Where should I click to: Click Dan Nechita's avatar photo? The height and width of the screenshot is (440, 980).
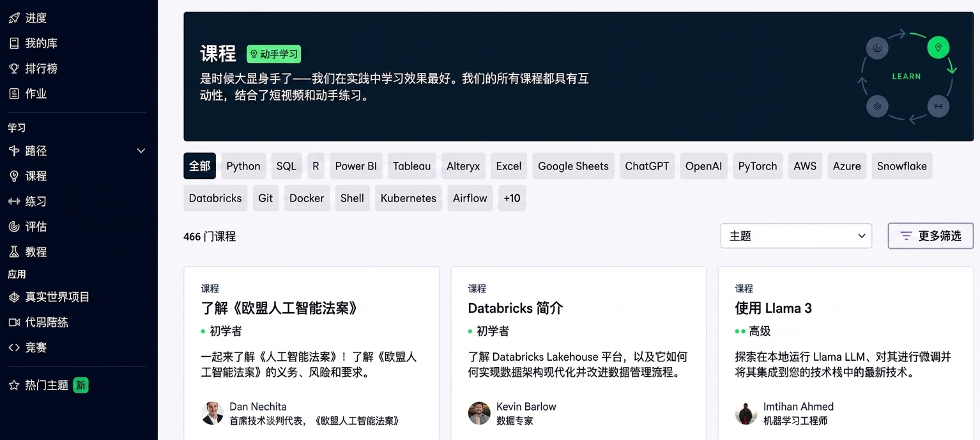point(212,413)
